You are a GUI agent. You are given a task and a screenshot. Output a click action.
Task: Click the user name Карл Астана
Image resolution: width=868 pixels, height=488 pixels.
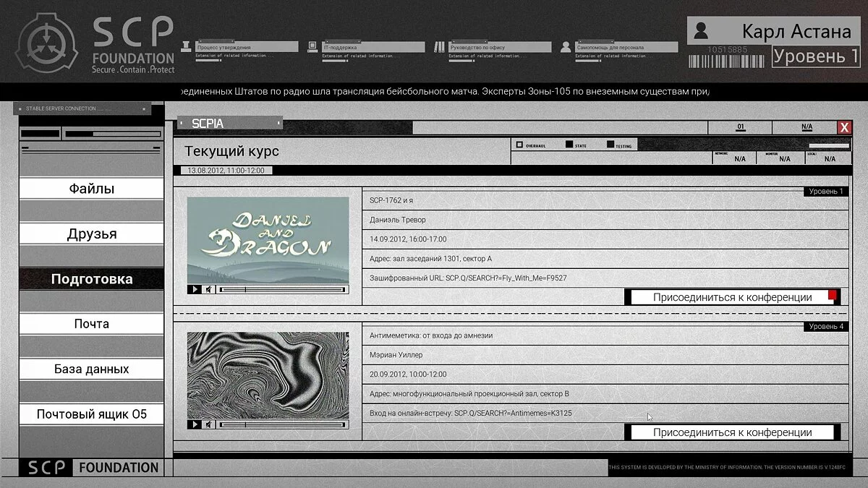pyautogui.click(x=796, y=31)
